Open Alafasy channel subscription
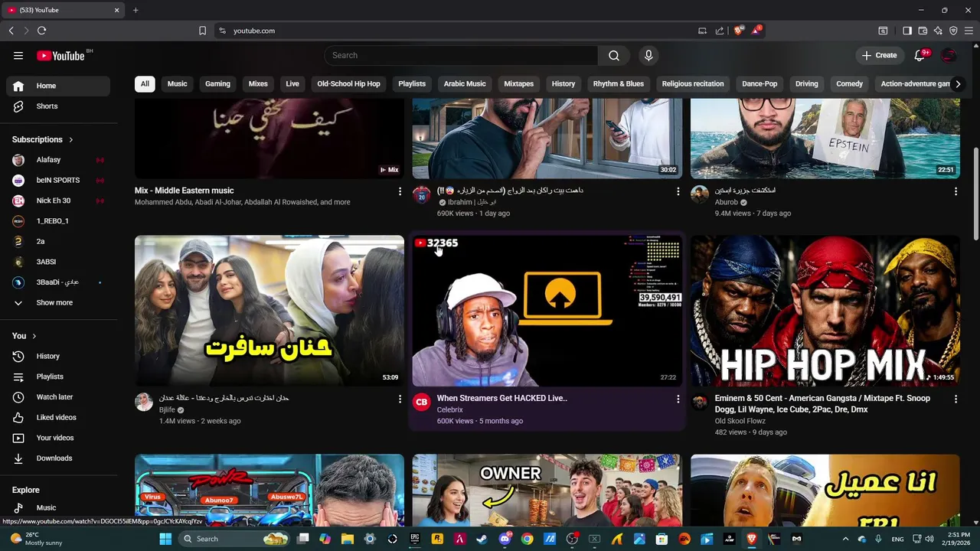This screenshot has width=980, height=551. pyautogui.click(x=58, y=160)
